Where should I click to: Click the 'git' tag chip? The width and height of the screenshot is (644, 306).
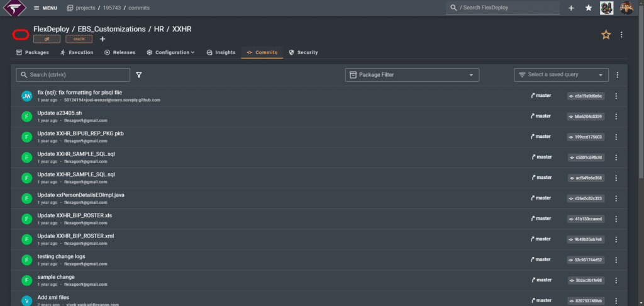point(47,39)
